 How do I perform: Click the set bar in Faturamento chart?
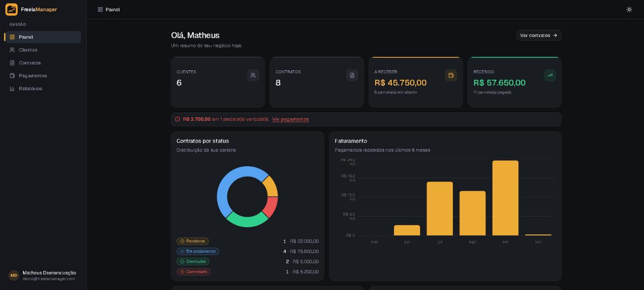point(505,198)
